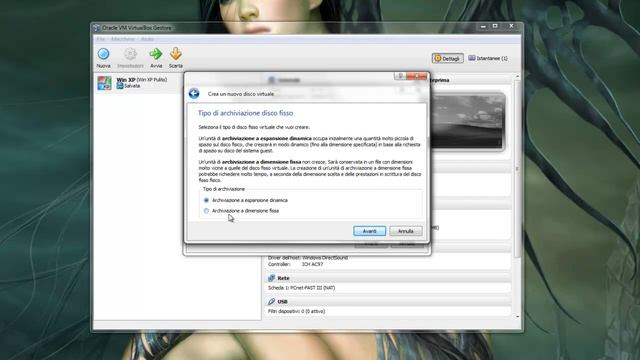Open the Macchina menu

123,39
